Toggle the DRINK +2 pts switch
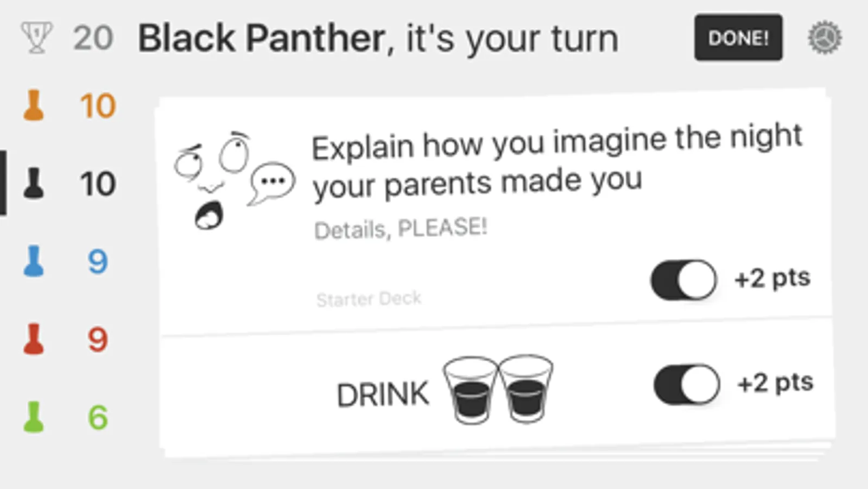This screenshot has width=868, height=489. [687, 384]
